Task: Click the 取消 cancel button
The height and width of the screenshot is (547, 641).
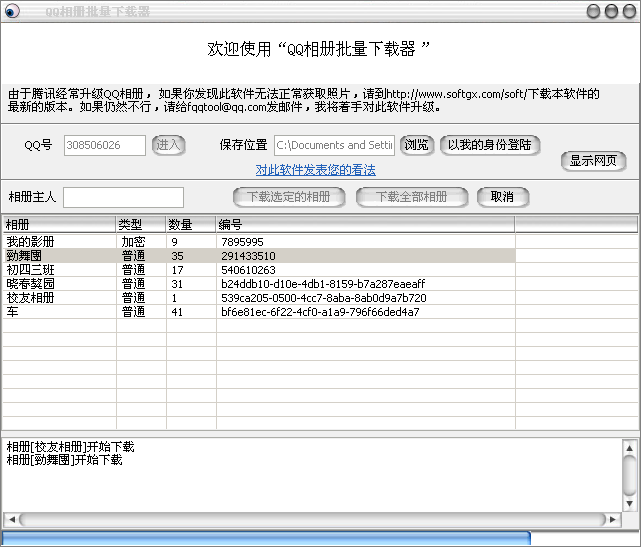Action: coord(503,197)
